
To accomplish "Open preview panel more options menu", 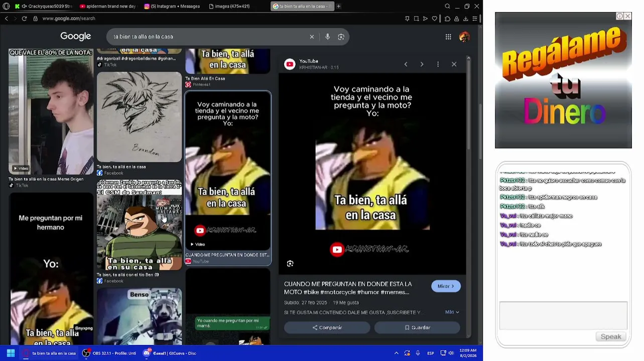I will (x=438, y=64).
